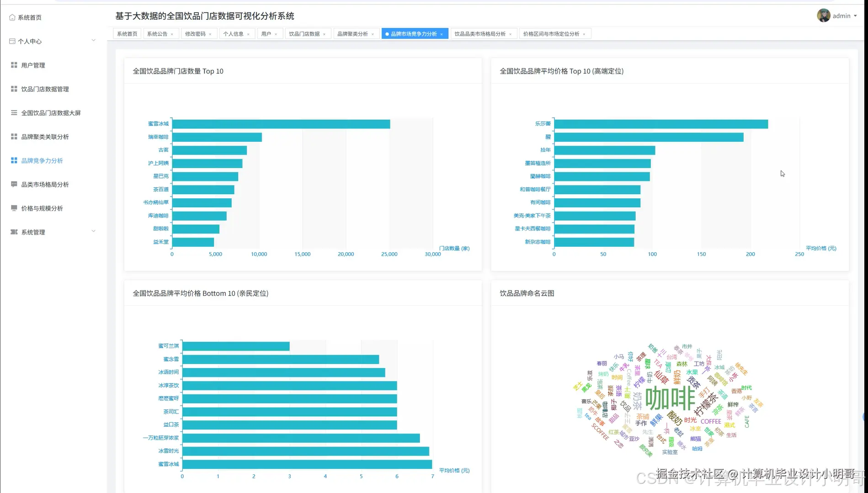Close the 饮品品类市场格局分析 tab
Viewport: 868px width, 493px height.
coord(510,34)
